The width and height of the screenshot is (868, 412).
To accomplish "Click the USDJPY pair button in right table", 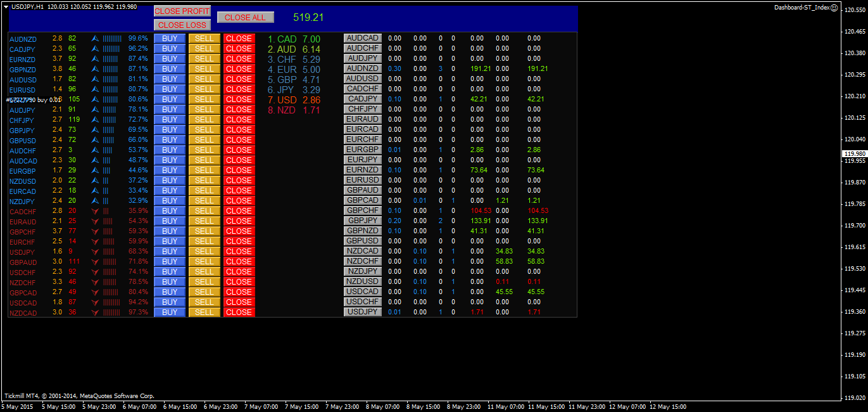I will coord(363,312).
